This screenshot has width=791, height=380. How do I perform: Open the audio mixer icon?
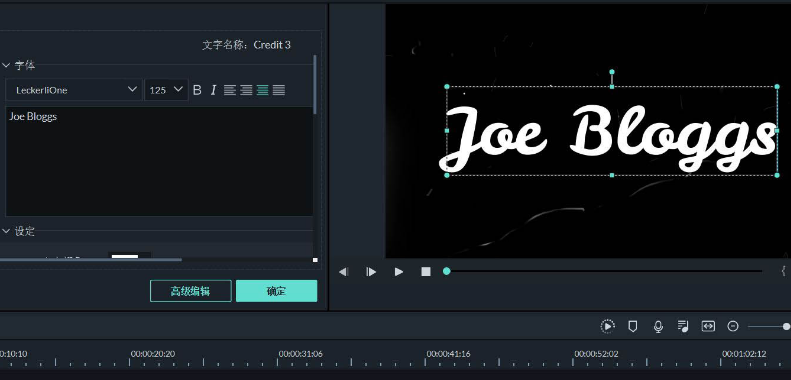[684, 327]
